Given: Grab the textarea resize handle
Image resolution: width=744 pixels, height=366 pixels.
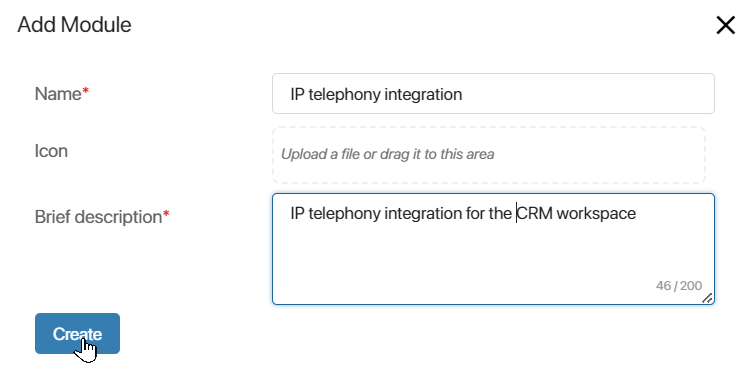Looking at the screenshot, I should [x=707, y=298].
